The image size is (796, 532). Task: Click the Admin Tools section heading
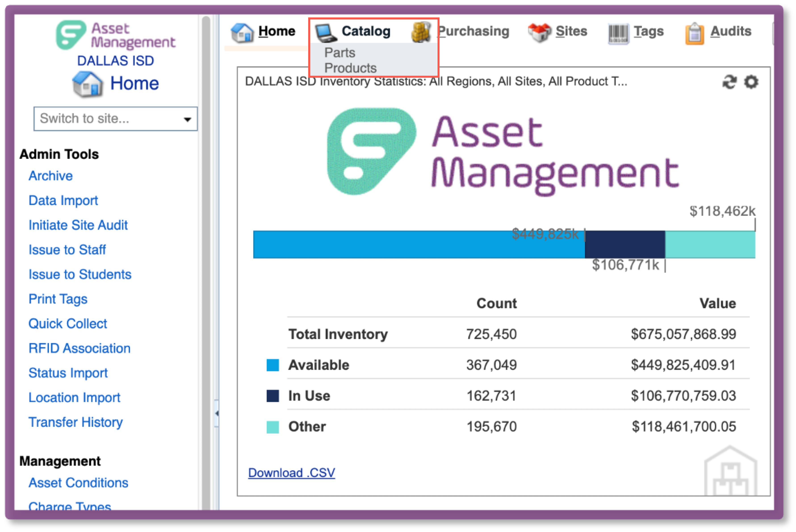coord(59,154)
